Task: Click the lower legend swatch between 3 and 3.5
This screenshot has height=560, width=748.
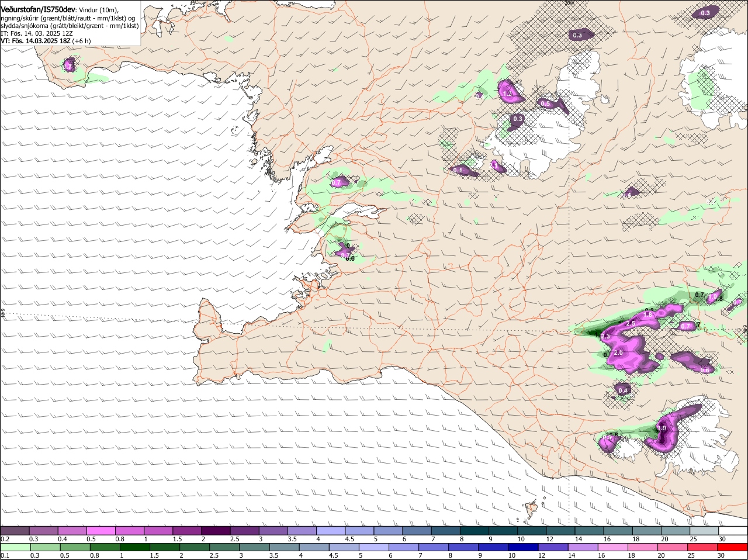Action: coord(254,547)
